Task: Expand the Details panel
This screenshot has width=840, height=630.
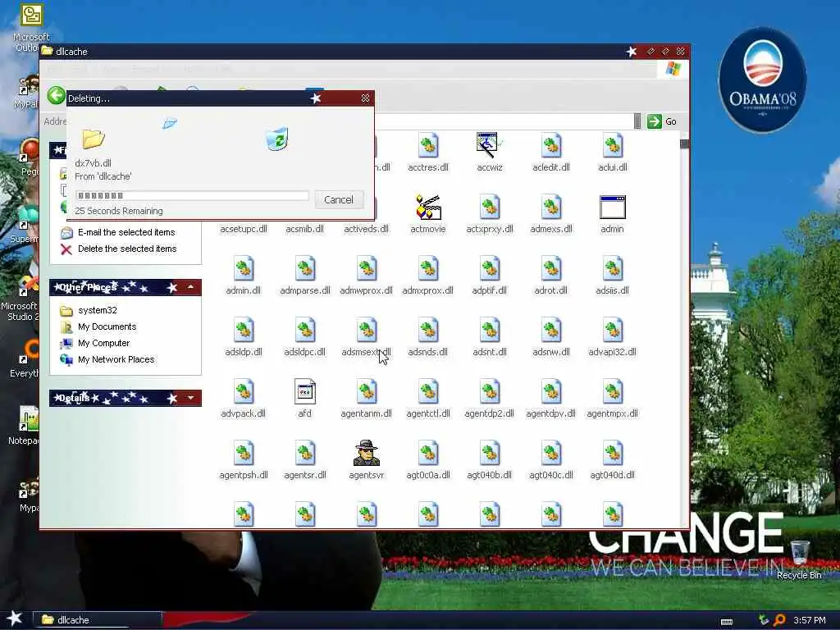Action: click(x=190, y=398)
